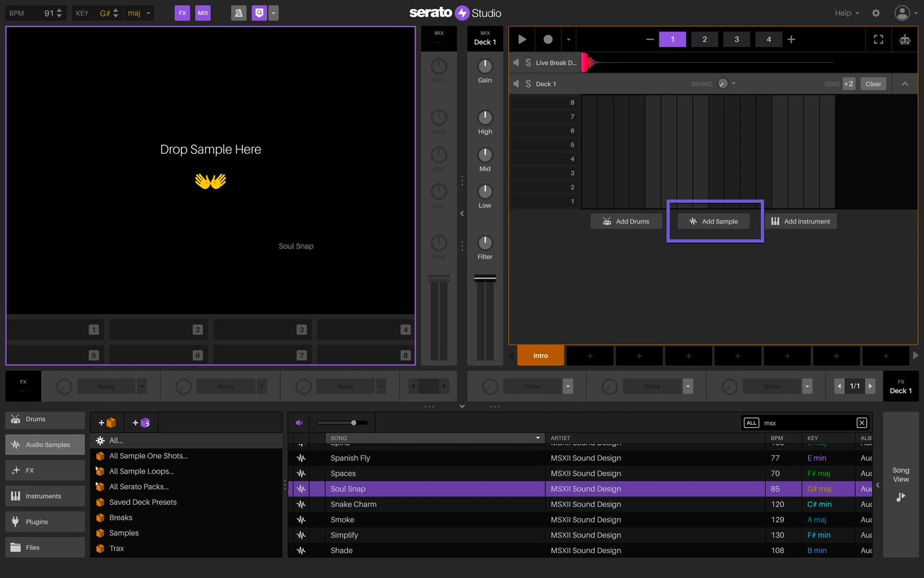
Task: Click Add Instrument button
Action: (x=801, y=221)
